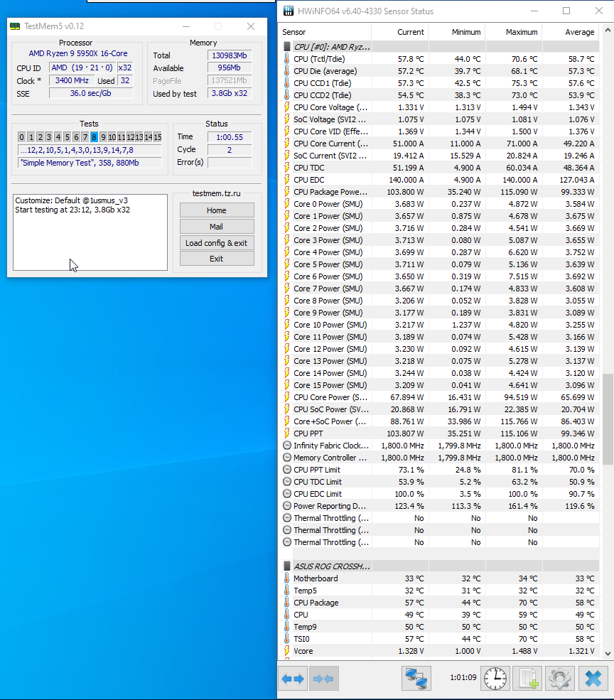Click the Average column header
This screenshot has height=700, width=614.
(571, 32)
